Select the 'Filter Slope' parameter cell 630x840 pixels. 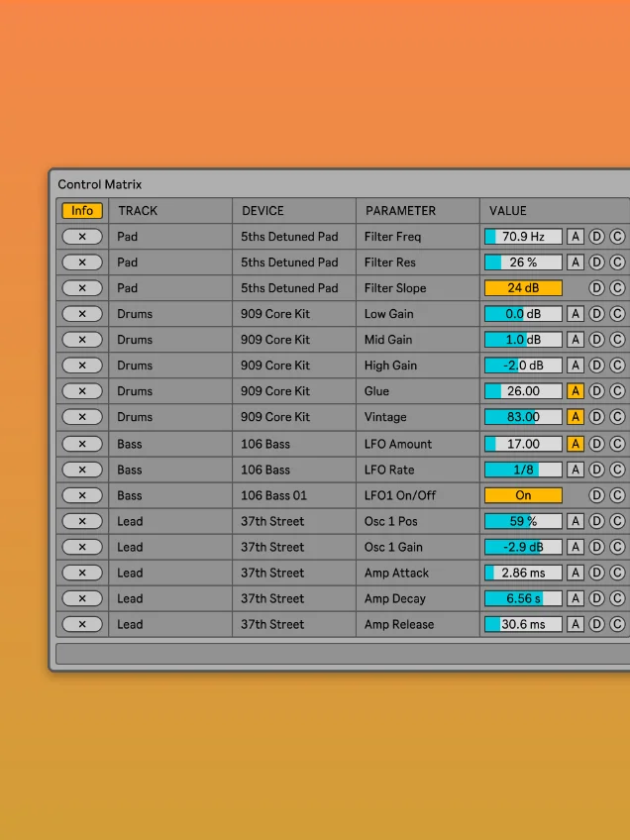417,287
